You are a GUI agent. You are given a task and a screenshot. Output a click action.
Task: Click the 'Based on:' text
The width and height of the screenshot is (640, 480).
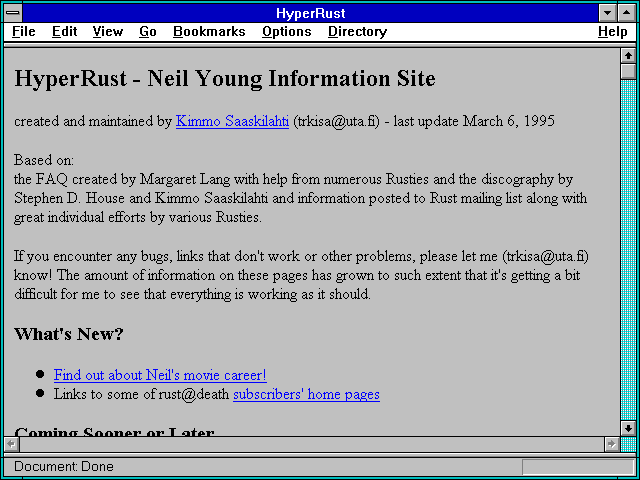click(x=44, y=160)
